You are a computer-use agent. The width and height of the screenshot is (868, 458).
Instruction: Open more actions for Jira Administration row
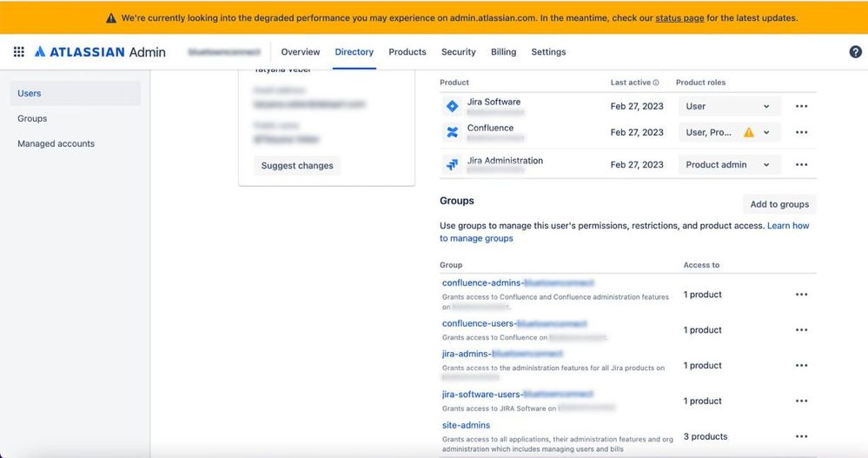pyautogui.click(x=801, y=164)
